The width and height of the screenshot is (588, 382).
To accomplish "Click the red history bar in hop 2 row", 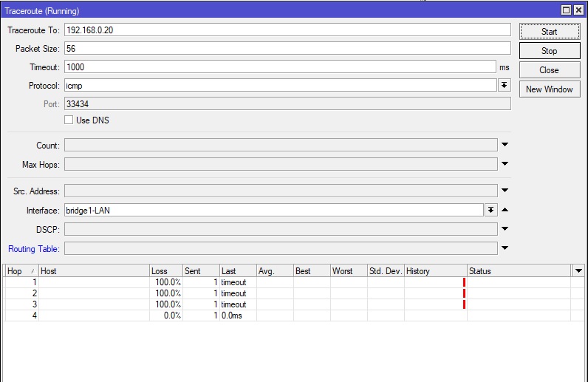I will click(x=464, y=293).
